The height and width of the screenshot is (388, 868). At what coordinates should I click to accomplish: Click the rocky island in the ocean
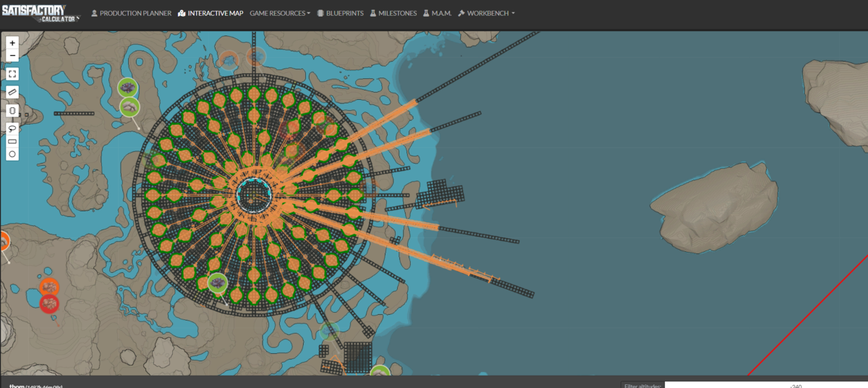[x=714, y=208]
